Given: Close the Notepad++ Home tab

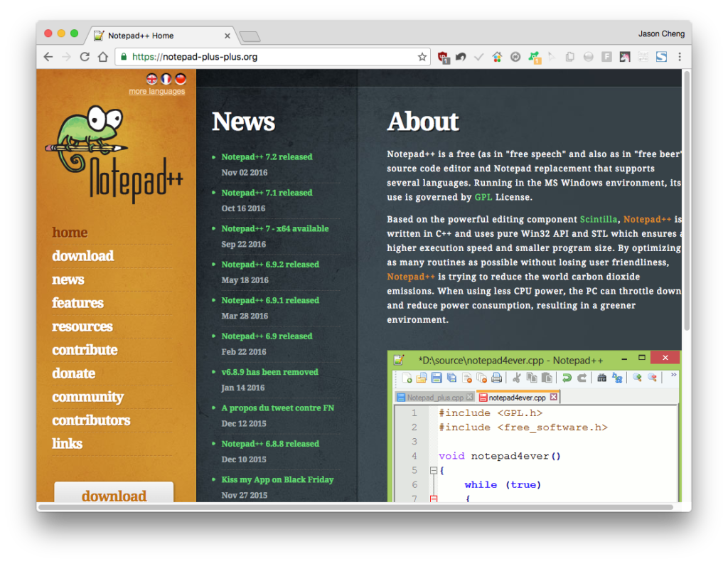Looking at the screenshot, I should click(227, 36).
